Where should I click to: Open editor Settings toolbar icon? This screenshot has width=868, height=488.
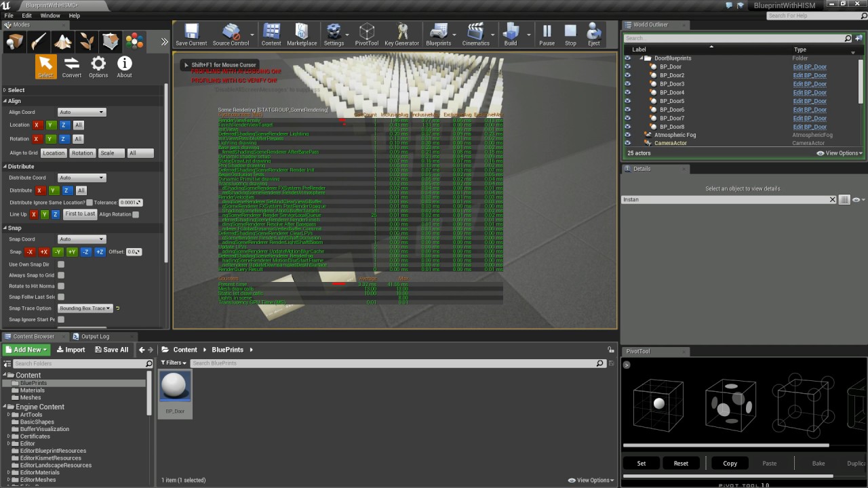334,35
